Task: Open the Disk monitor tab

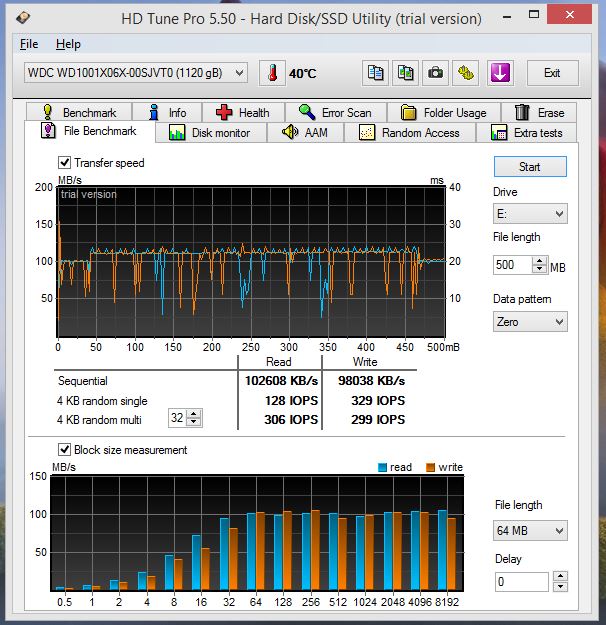Action: (x=210, y=133)
